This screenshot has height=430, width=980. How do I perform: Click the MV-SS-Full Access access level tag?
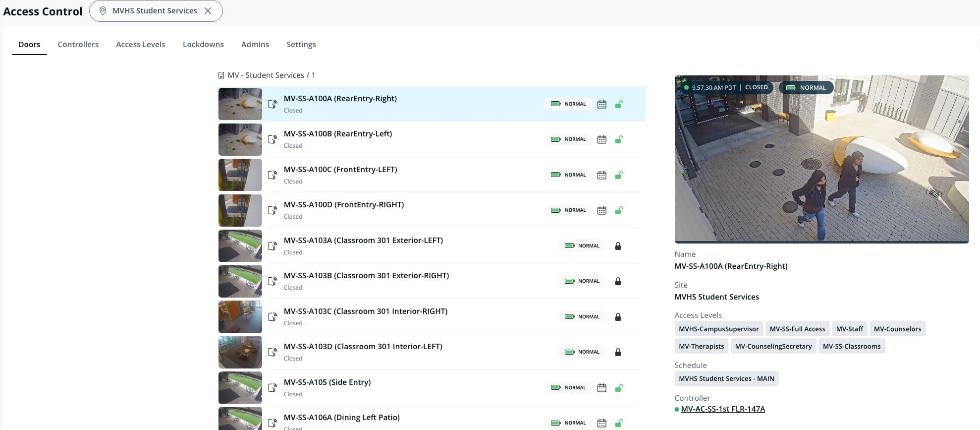[797, 329]
